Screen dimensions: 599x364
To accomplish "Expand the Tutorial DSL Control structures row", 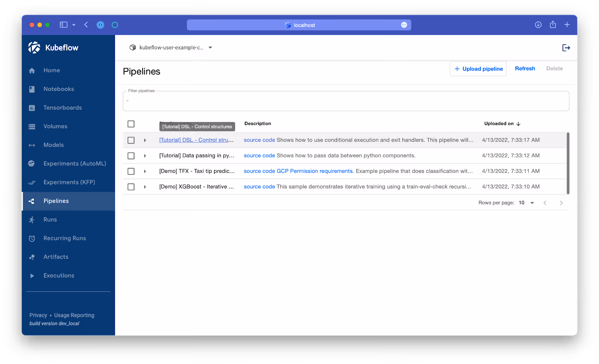I will 145,140.
